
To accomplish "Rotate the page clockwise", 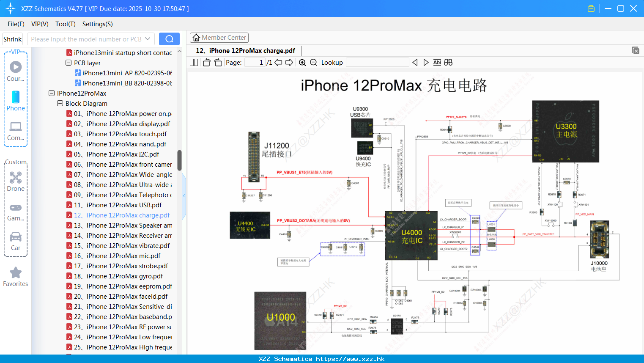I will [x=218, y=63].
